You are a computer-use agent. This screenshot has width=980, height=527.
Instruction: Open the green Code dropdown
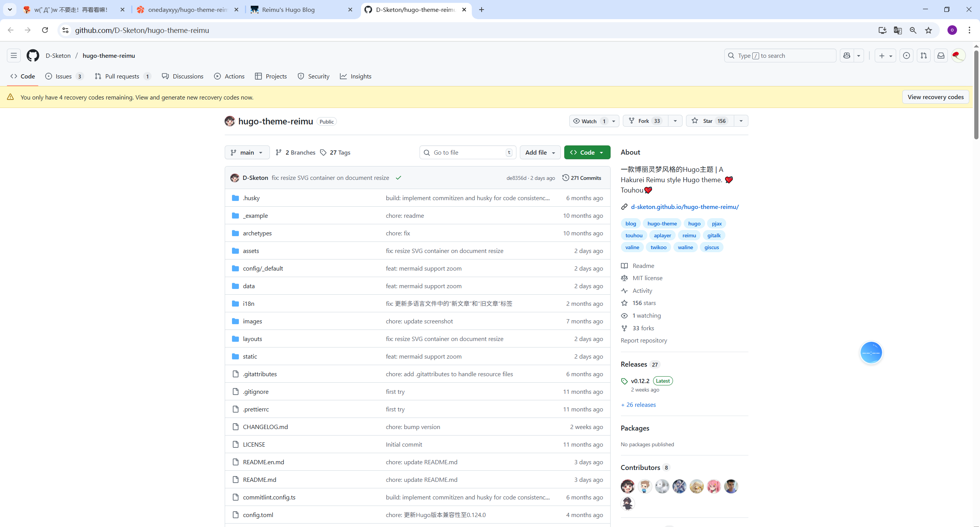tap(587, 152)
